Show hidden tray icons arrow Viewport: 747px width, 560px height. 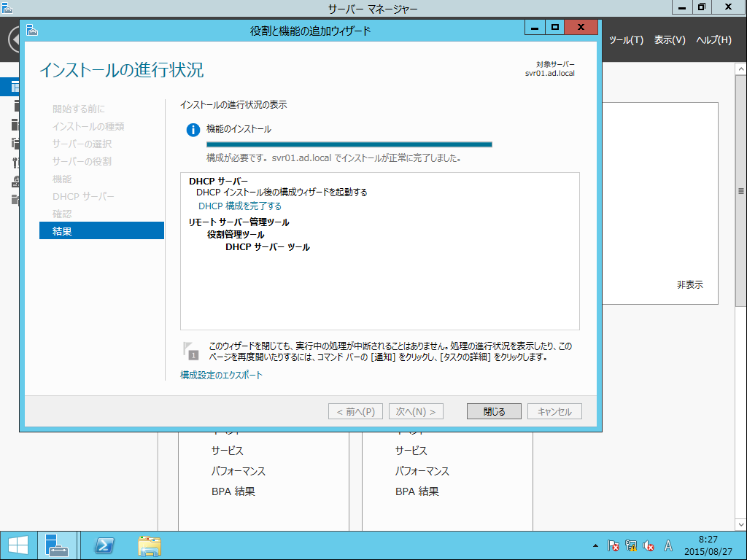(595, 545)
